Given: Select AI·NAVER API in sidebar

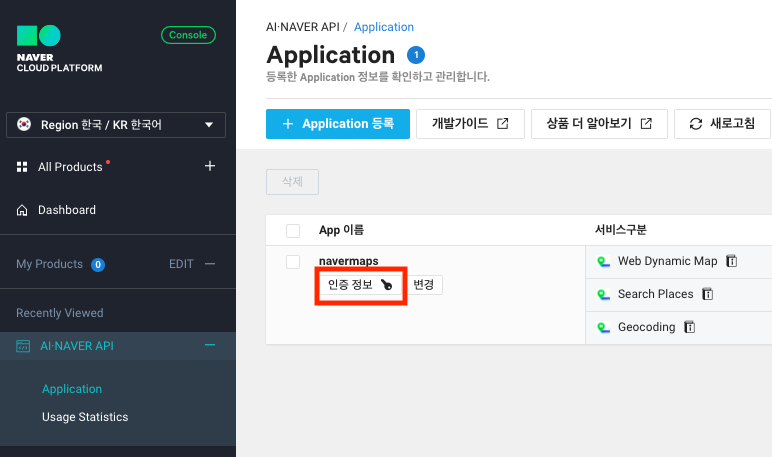Looking at the screenshot, I should coord(77,346).
